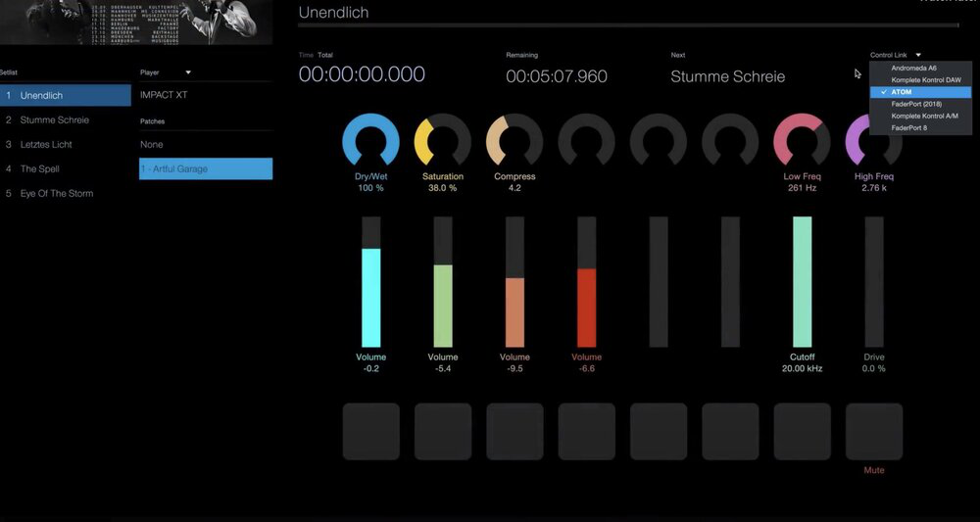Click the green Volume fader at -5.4
980x522 pixels.
tap(443, 282)
